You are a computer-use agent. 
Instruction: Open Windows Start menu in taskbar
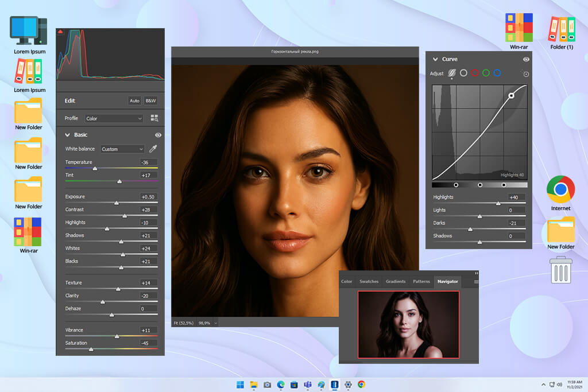coord(240,385)
